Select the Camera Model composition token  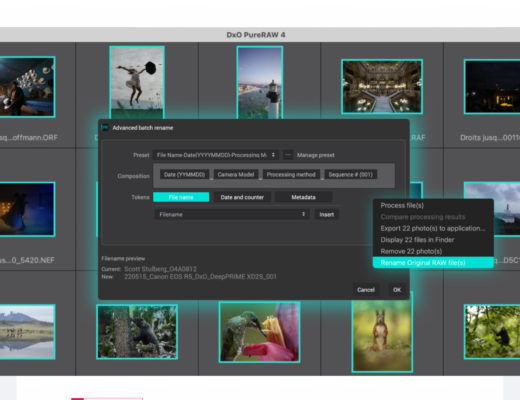236,174
